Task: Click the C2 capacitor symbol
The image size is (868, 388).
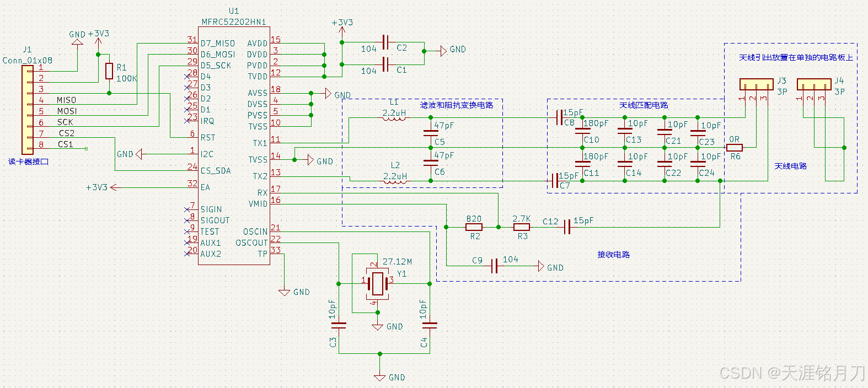Action: (x=385, y=42)
